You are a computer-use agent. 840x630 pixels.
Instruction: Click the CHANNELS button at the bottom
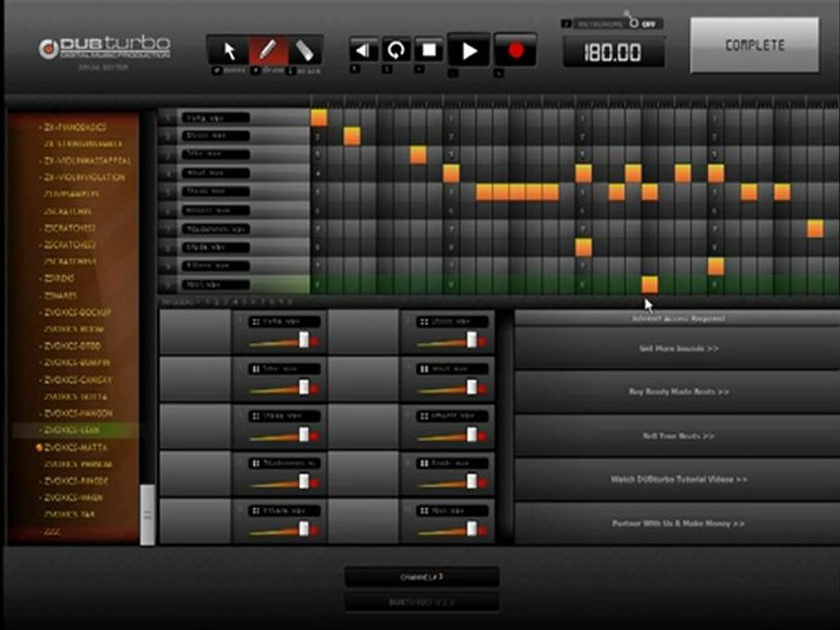[x=422, y=577]
